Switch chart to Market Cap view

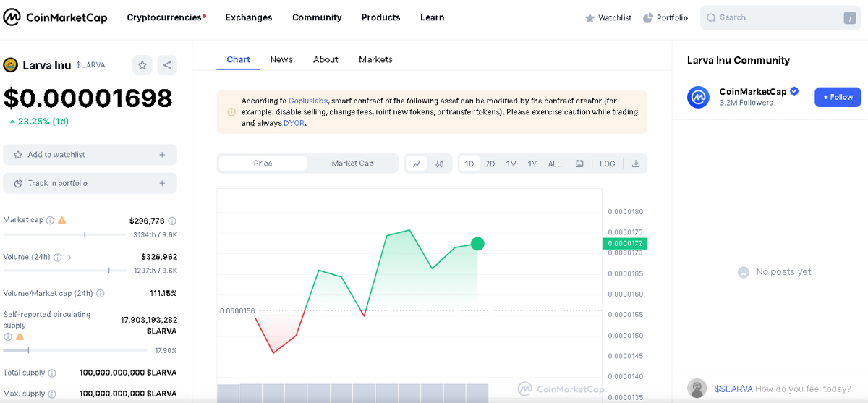(x=352, y=164)
